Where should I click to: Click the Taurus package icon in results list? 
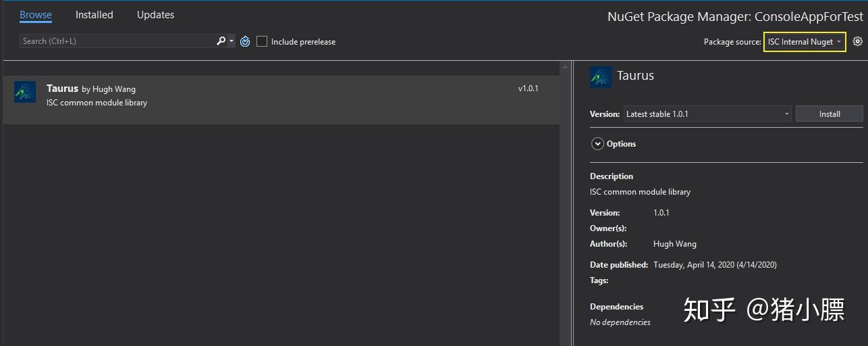tap(25, 93)
